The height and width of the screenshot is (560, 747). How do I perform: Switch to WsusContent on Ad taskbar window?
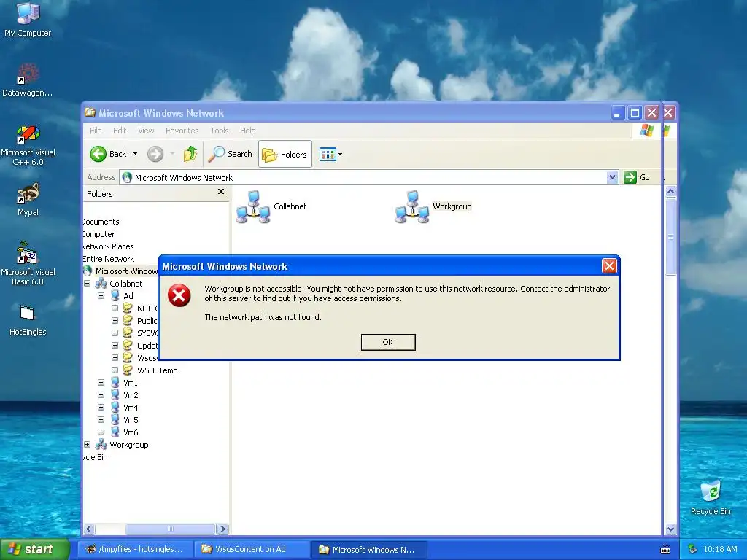point(252,549)
